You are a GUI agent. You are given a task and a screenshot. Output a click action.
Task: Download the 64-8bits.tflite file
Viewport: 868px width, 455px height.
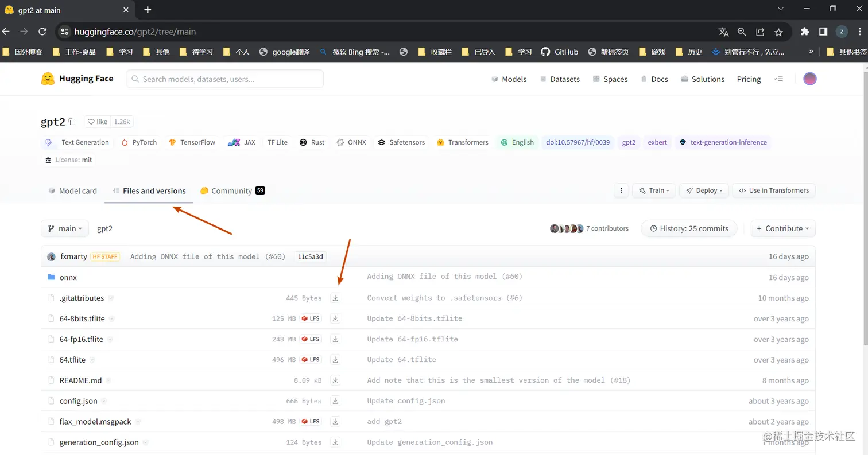335,318
